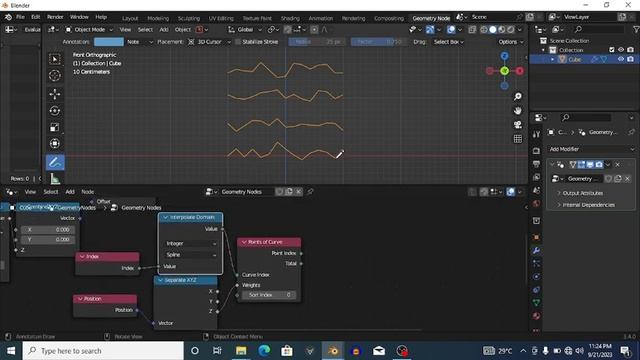Screen dimensions: 640x360
Task: Click the viewport zoom magnifier icon
Action: (518, 96)
